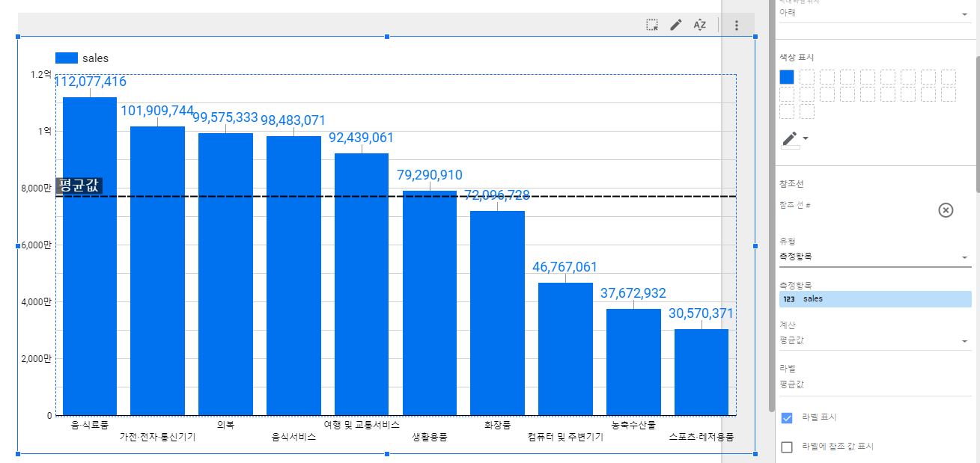Click the data label 37,672,932

coord(633,293)
